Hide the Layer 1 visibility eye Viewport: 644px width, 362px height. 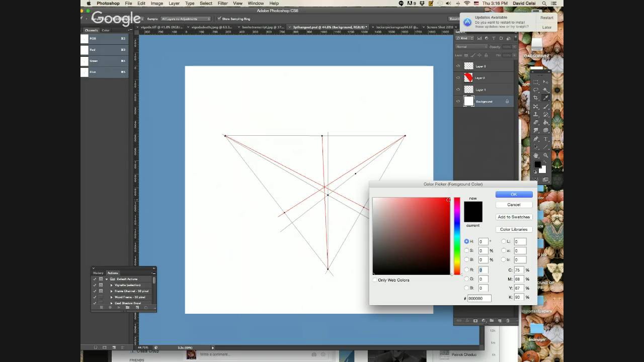click(x=458, y=89)
